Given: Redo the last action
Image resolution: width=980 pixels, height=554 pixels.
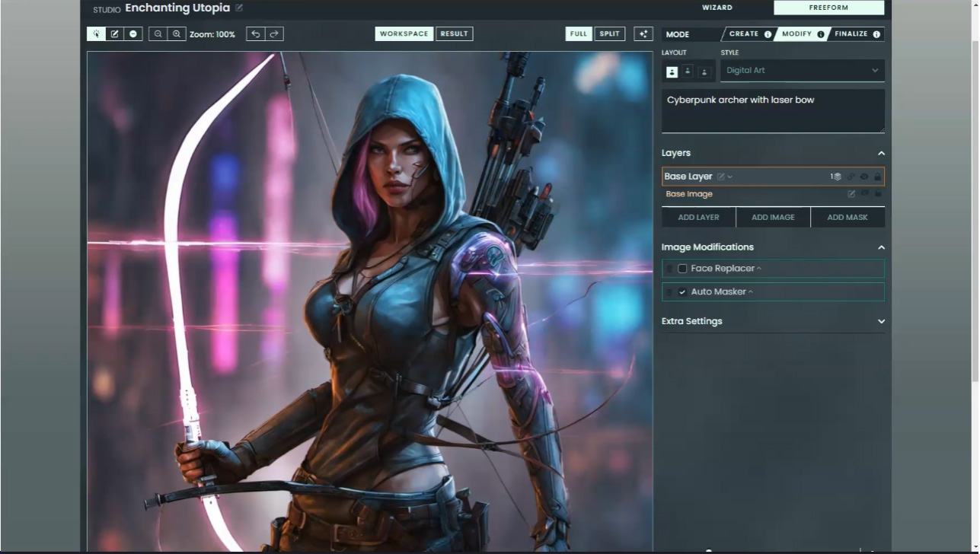Looking at the screenshot, I should [x=274, y=34].
